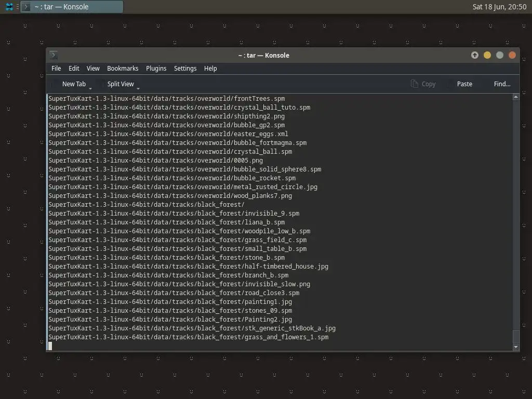Open the View menu

coord(93,69)
